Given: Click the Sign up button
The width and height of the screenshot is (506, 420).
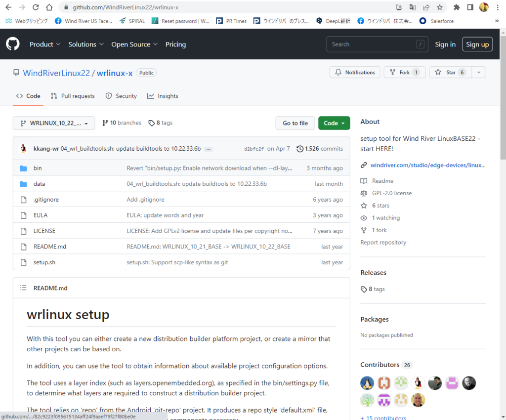Looking at the screenshot, I should 477,44.
